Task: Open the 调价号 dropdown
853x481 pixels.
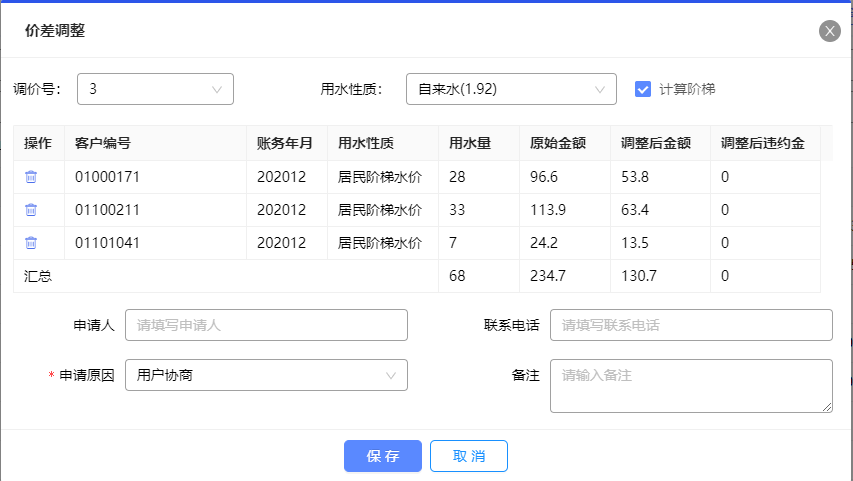Action: point(156,89)
